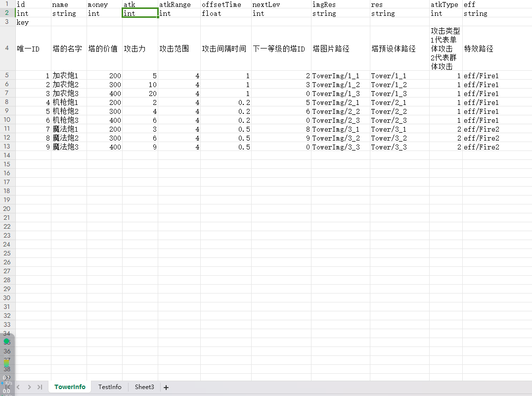Open the Sheet3 tab
532x396 pixels.
point(144,387)
